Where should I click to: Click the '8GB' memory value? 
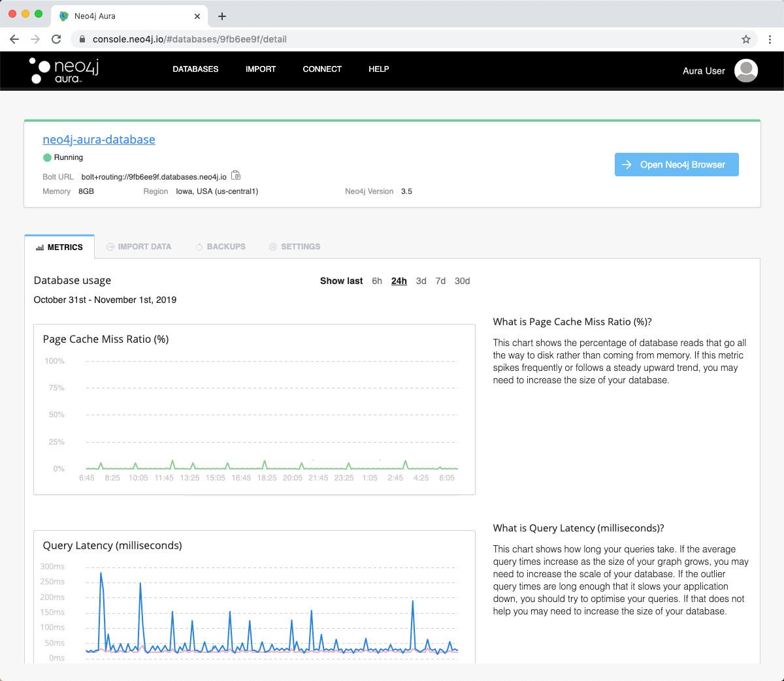pos(86,191)
